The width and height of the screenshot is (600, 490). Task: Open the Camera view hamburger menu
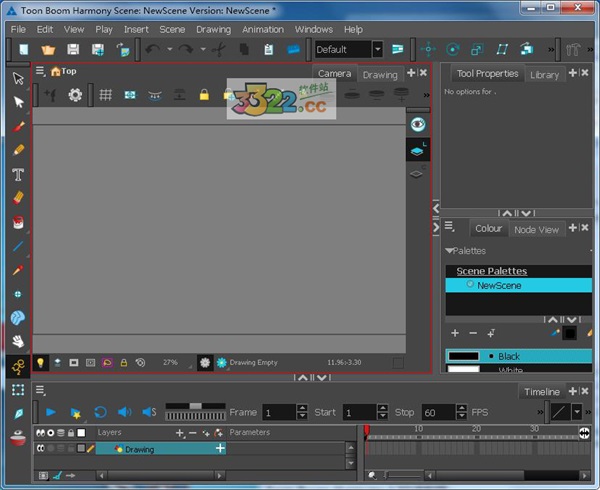tap(40, 71)
